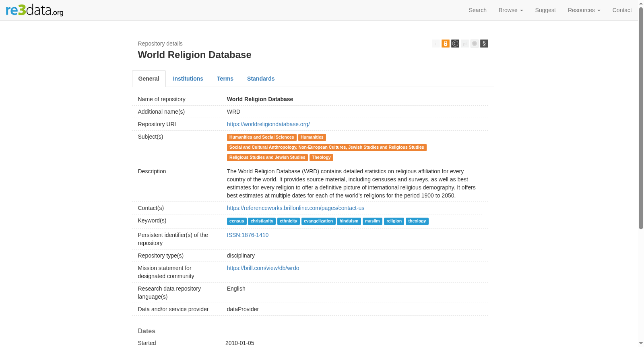
Task: Click the 'Keyword(s)' field label
Action: pos(152,220)
